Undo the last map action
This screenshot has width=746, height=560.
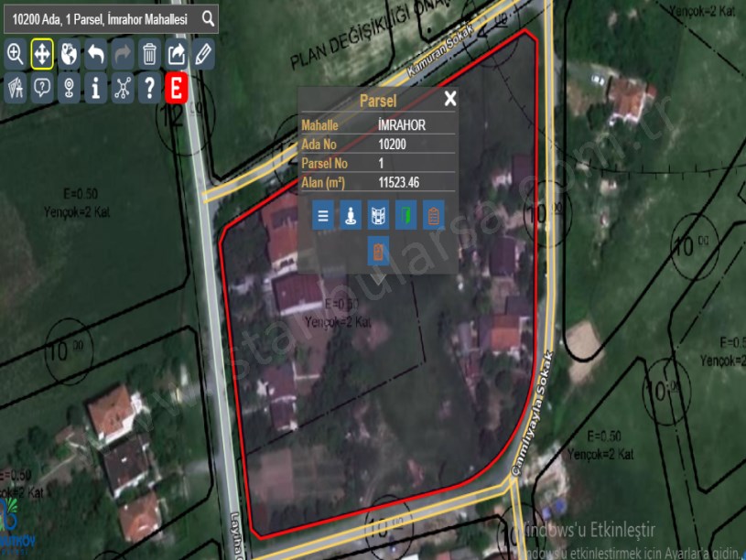click(93, 55)
